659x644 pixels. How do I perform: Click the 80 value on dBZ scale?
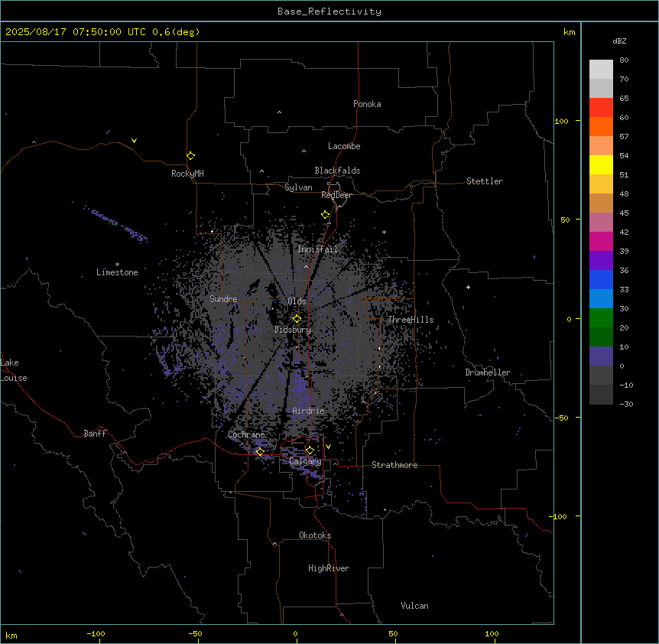click(624, 60)
